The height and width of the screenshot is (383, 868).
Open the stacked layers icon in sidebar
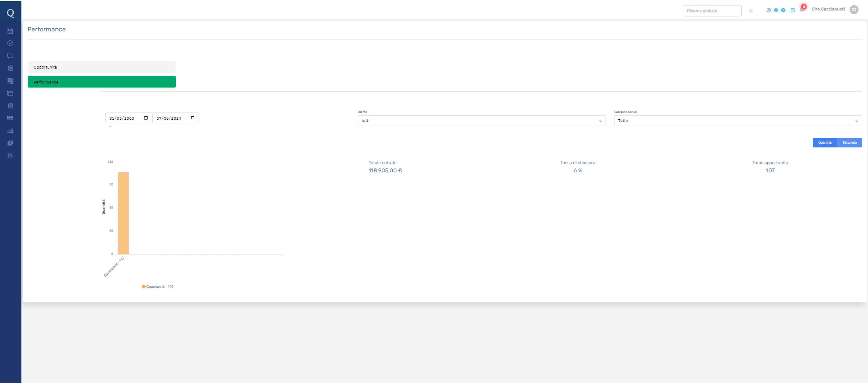[x=10, y=143]
